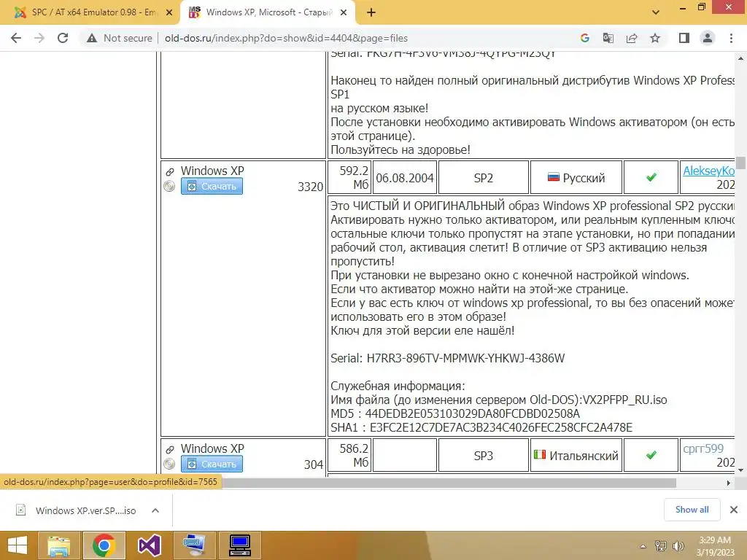The width and height of the screenshot is (747, 560).
Task: Open the Windows Start button
Action: coord(18,545)
